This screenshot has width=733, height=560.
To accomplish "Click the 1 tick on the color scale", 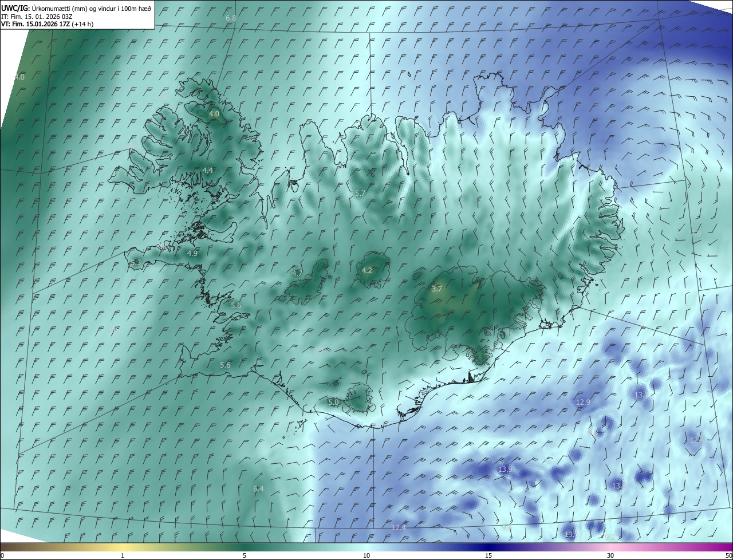I will click(123, 555).
